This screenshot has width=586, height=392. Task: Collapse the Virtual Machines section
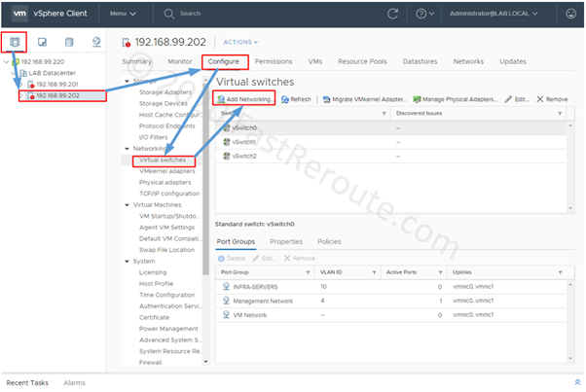pyautogui.click(x=127, y=205)
